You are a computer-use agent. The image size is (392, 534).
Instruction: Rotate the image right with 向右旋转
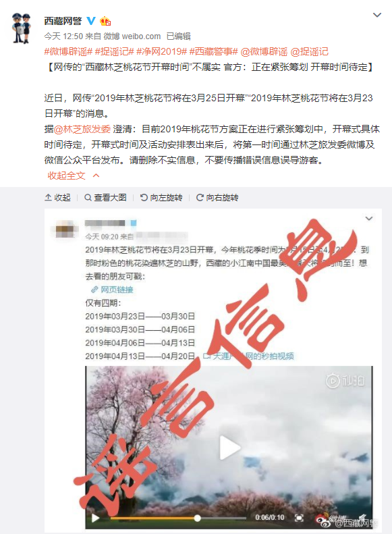[217, 198]
